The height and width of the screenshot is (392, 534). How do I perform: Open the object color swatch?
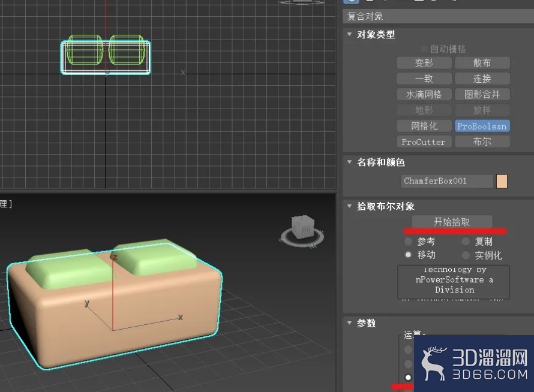pyautogui.click(x=502, y=181)
